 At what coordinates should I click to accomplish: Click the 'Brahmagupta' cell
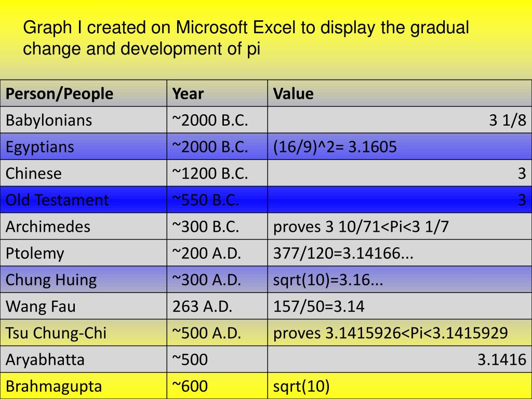click(84, 386)
